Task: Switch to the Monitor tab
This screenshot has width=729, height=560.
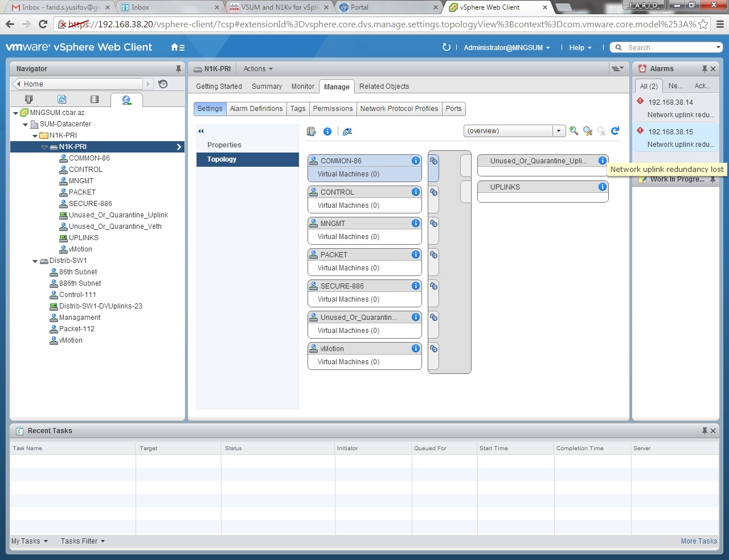Action: [x=302, y=87]
